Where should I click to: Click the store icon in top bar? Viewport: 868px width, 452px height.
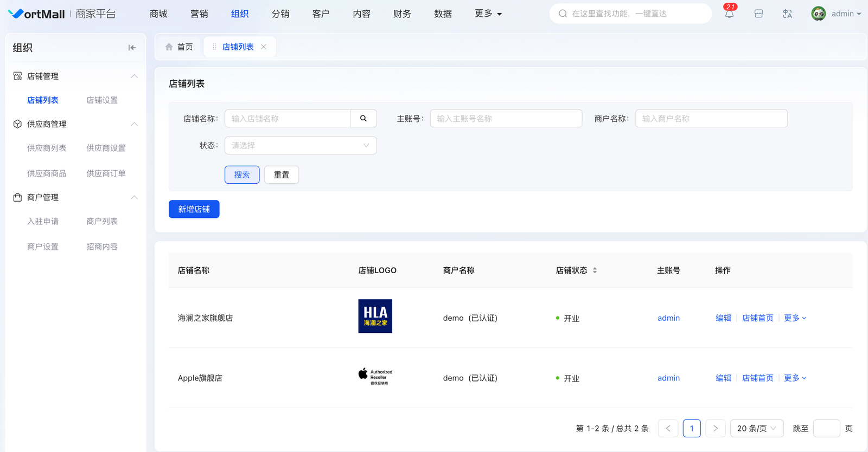tap(758, 14)
